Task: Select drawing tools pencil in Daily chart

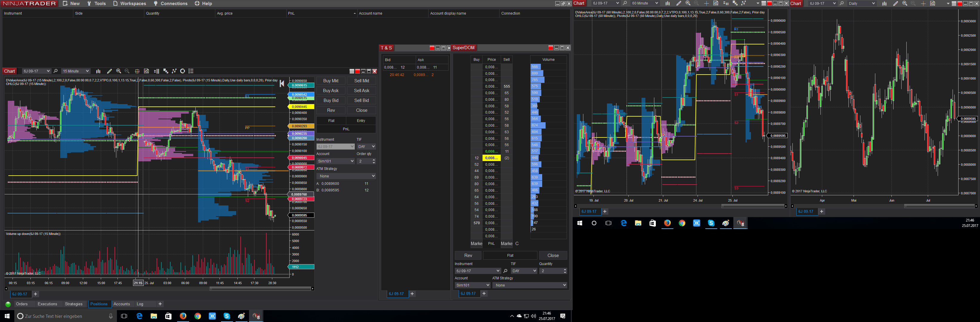Action: point(896,3)
